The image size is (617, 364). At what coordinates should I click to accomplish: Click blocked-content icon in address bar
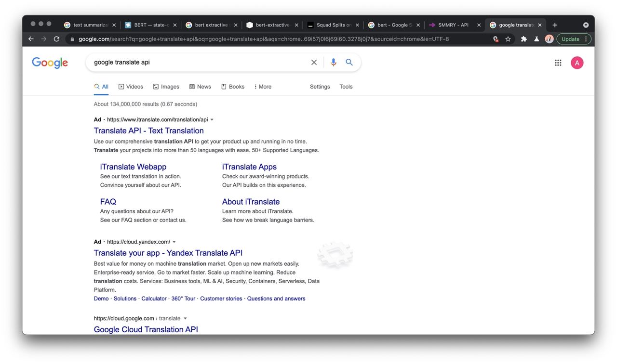[496, 39]
